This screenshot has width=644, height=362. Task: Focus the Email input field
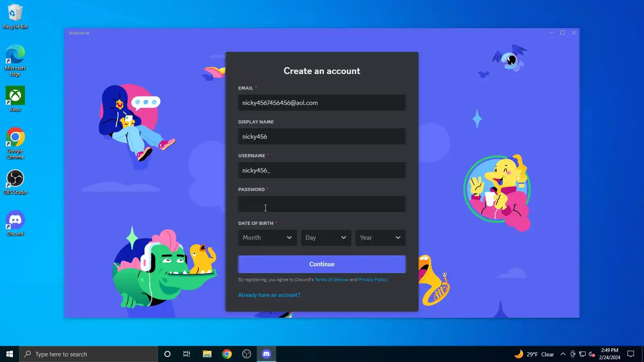(322, 103)
